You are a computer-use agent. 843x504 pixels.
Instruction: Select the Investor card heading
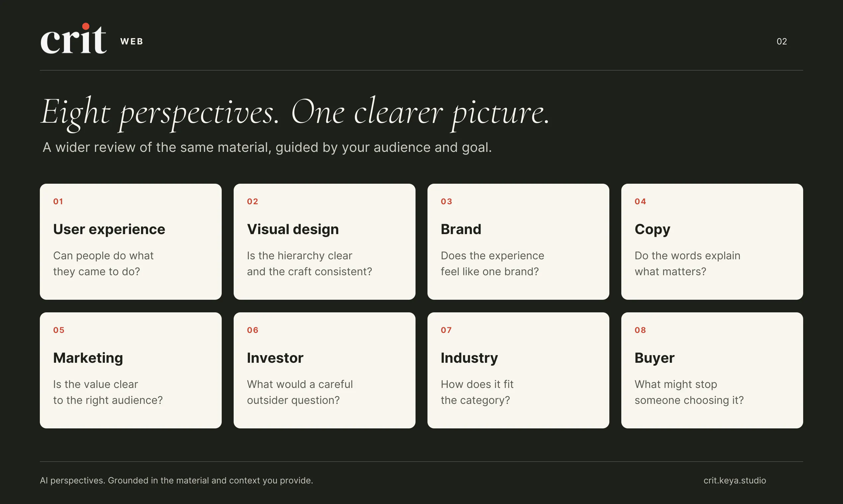275,358
